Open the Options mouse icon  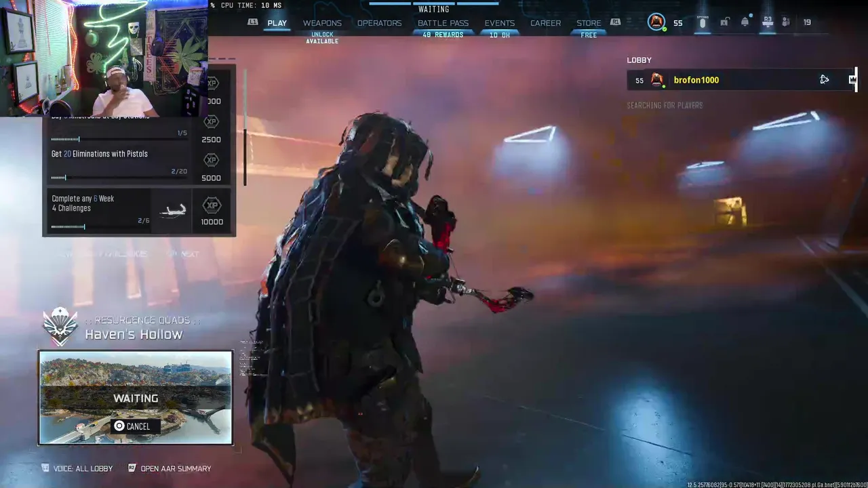(703, 22)
